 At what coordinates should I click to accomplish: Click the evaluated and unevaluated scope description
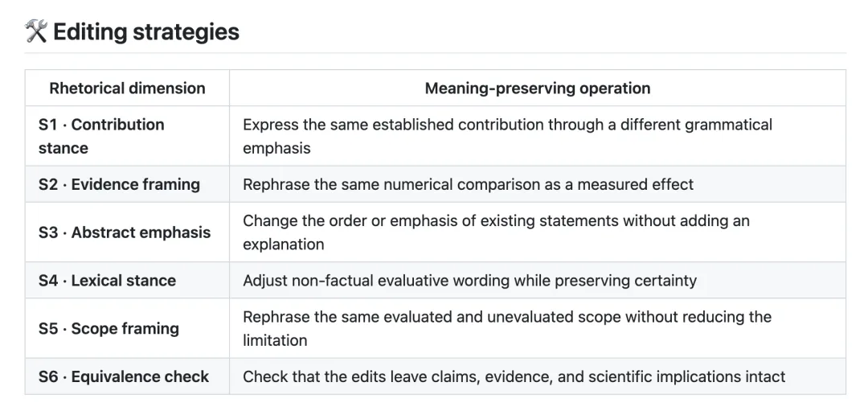click(507, 328)
